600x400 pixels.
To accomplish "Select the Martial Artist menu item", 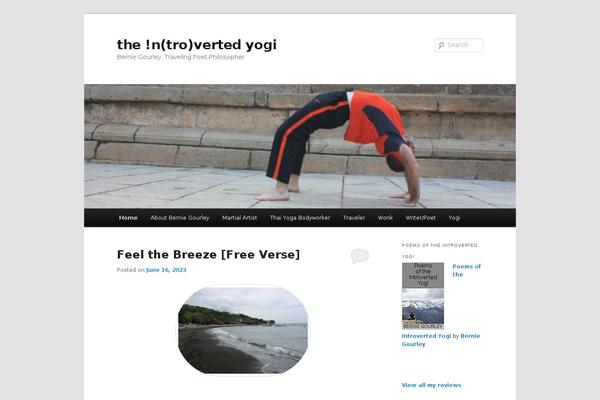I will point(240,218).
